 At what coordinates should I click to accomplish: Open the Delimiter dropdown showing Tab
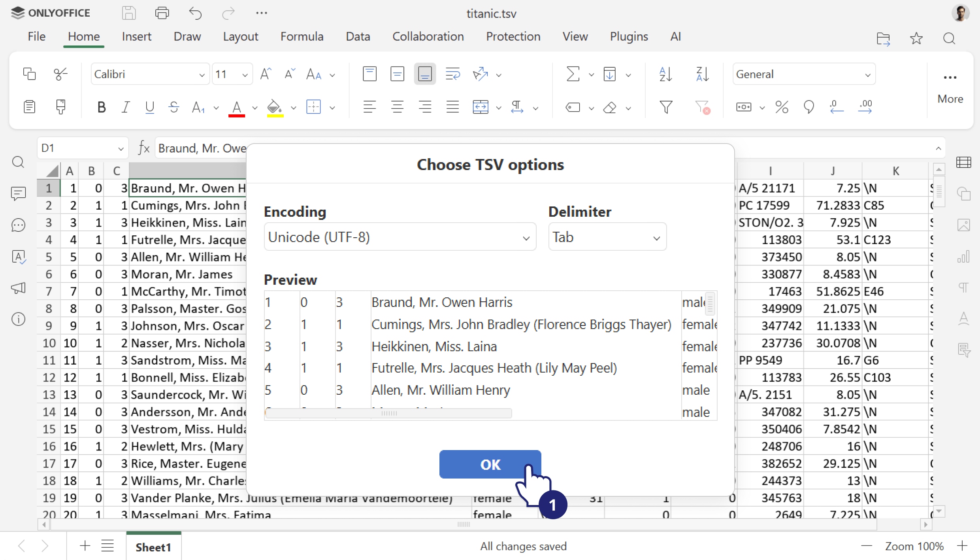click(x=607, y=236)
